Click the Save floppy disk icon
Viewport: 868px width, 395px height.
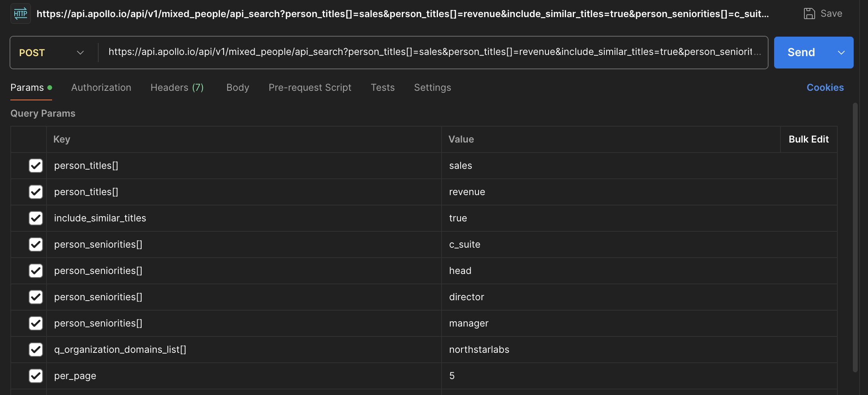[x=809, y=14]
